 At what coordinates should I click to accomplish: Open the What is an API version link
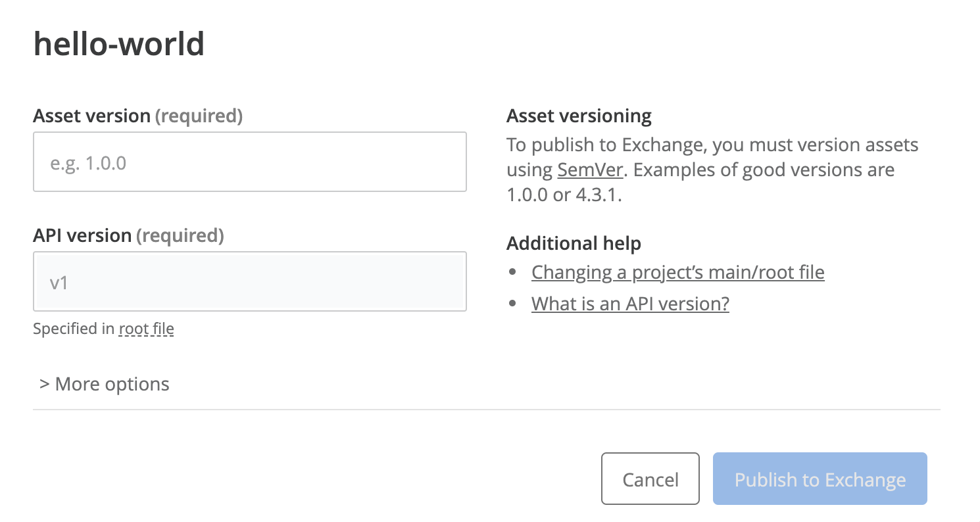pyautogui.click(x=630, y=303)
